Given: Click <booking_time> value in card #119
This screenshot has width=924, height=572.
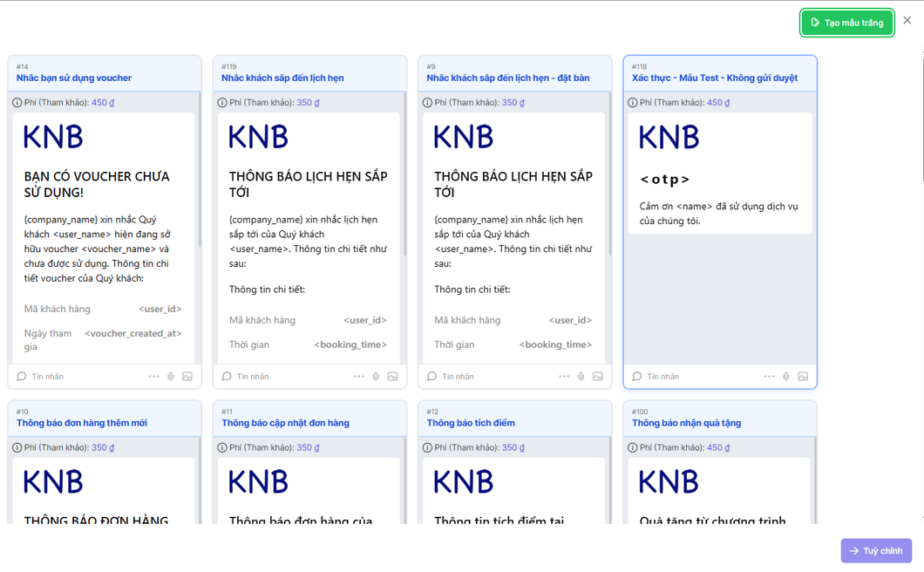Looking at the screenshot, I should pos(350,344).
